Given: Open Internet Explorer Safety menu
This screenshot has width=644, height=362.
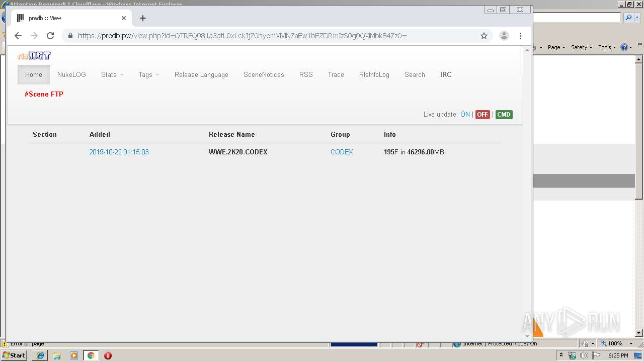Looking at the screenshot, I should tap(582, 47).
